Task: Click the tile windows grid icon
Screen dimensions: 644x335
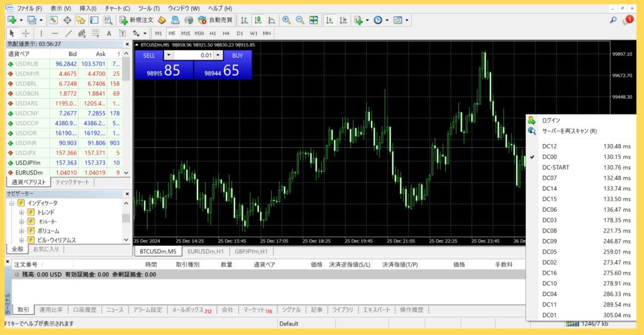Action: point(313,20)
